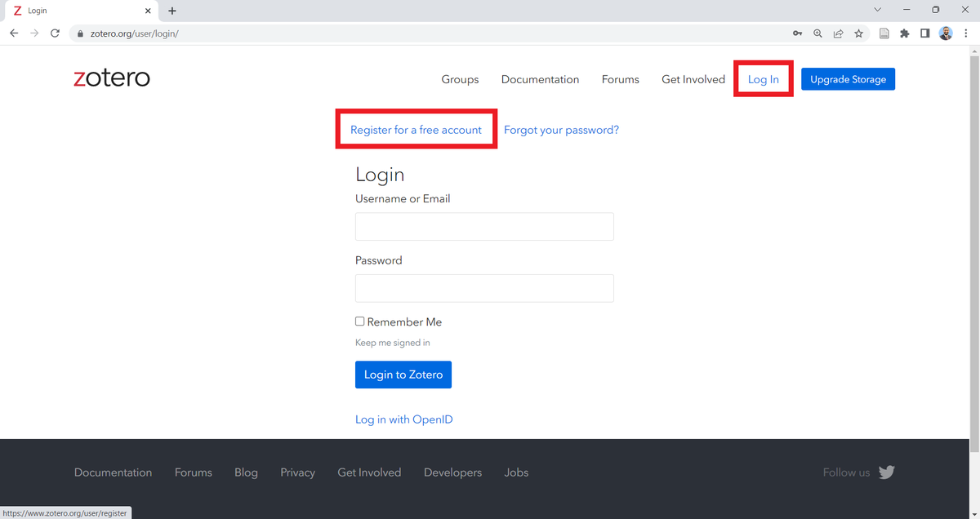Go back with the browser back arrow
The image size is (980, 519).
click(x=14, y=33)
